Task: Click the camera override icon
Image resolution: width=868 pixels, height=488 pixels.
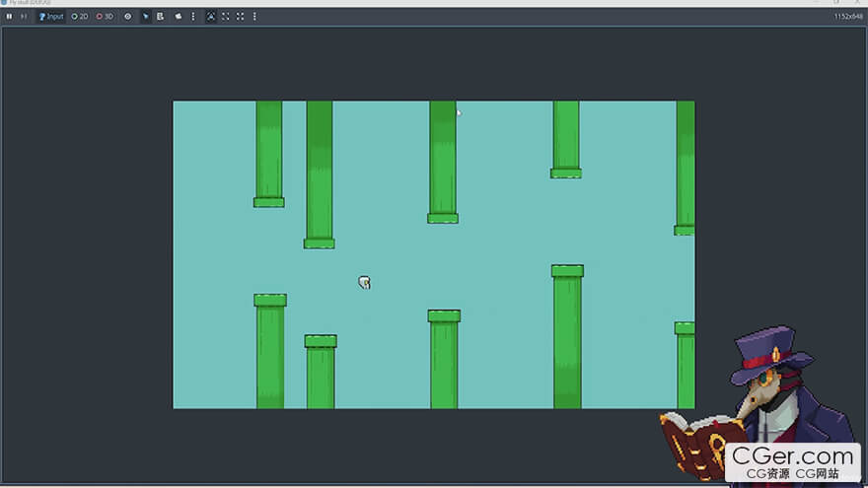Action: pyautogui.click(x=179, y=17)
